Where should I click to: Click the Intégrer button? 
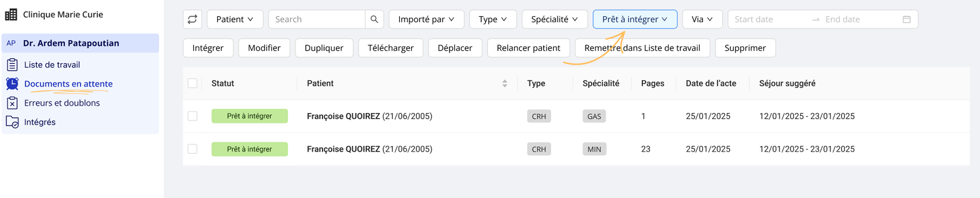(x=208, y=48)
